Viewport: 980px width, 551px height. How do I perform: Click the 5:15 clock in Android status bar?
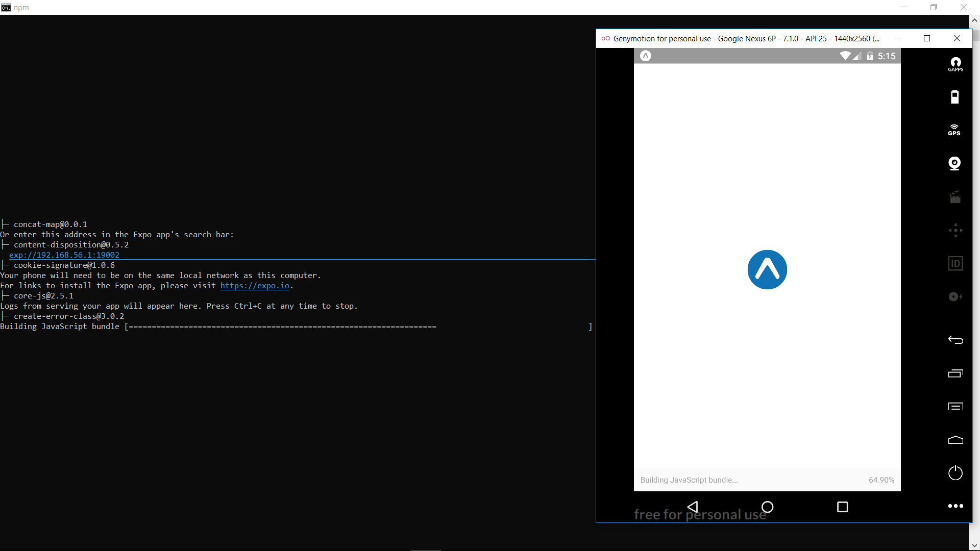[x=887, y=56]
